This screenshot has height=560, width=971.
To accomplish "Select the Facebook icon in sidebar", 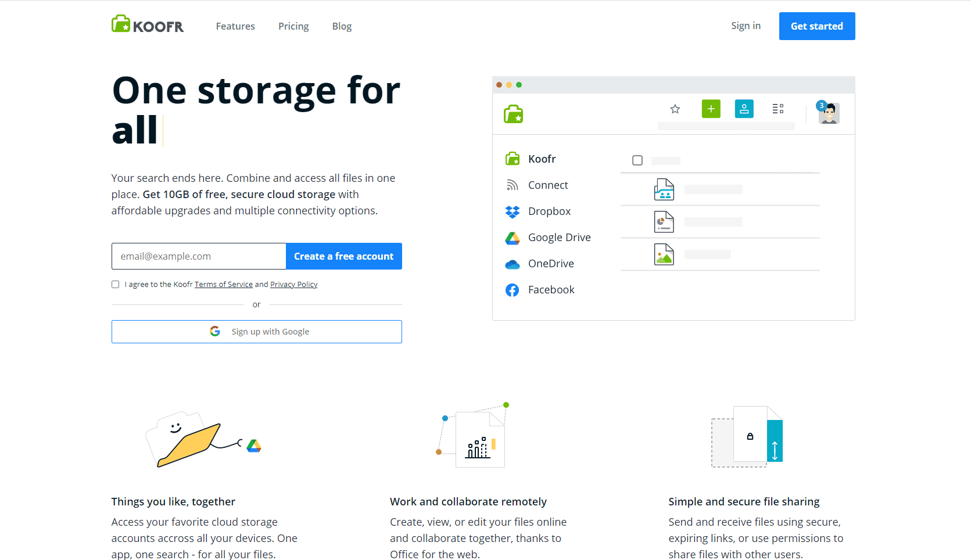I will pos(513,290).
